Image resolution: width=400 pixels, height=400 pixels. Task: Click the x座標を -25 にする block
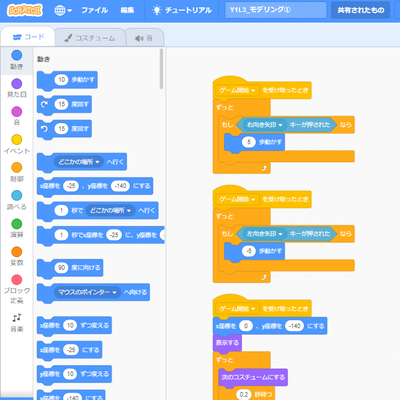tap(69, 350)
